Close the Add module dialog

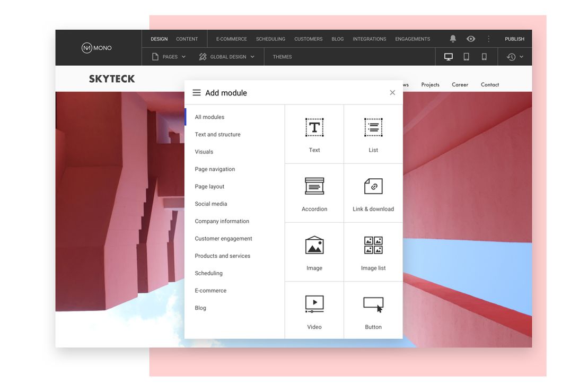392,93
